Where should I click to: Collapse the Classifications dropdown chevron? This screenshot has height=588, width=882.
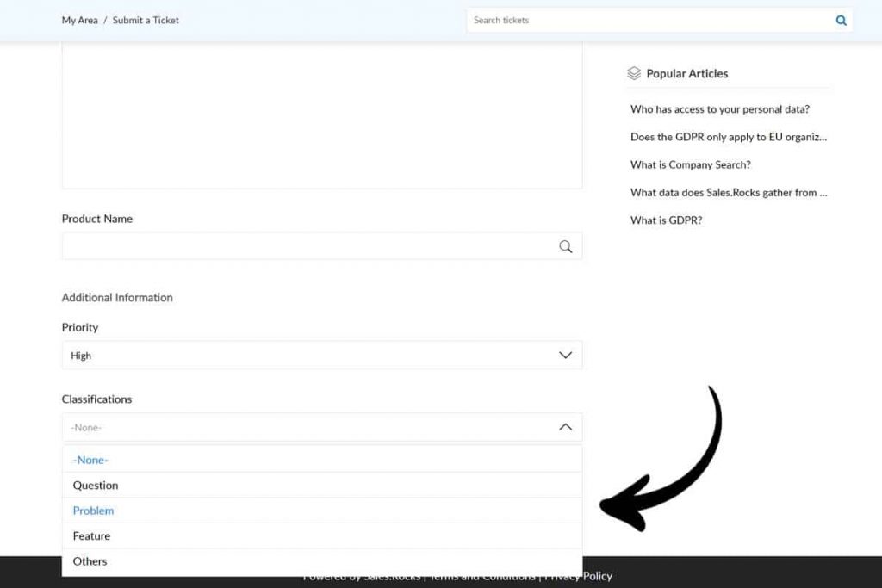(x=565, y=427)
